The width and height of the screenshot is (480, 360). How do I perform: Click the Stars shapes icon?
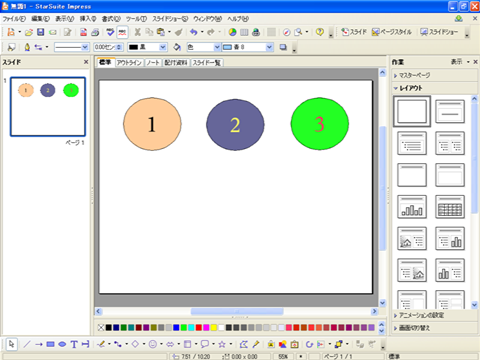click(222, 344)
